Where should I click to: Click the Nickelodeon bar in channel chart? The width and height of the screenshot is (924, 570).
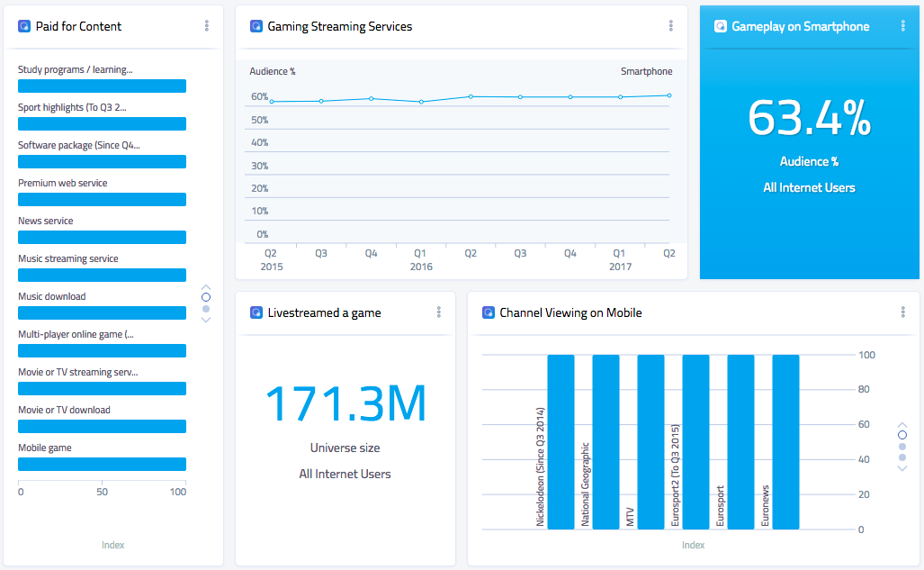561,441
